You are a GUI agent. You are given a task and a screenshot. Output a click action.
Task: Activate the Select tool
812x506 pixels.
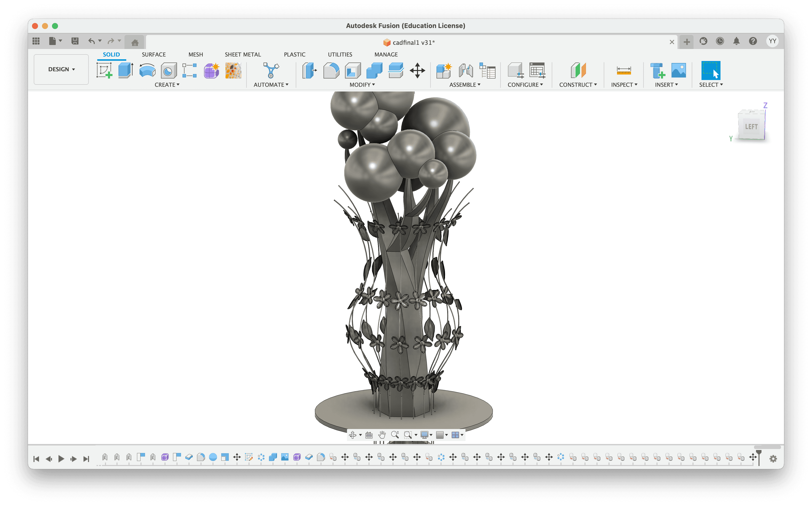(x=711, y=70)
